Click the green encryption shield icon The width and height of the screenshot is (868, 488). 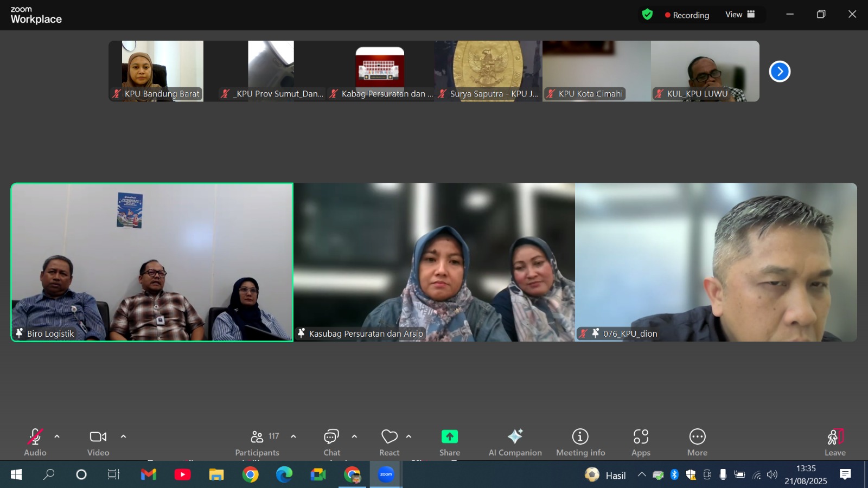[x=647, y=15]
